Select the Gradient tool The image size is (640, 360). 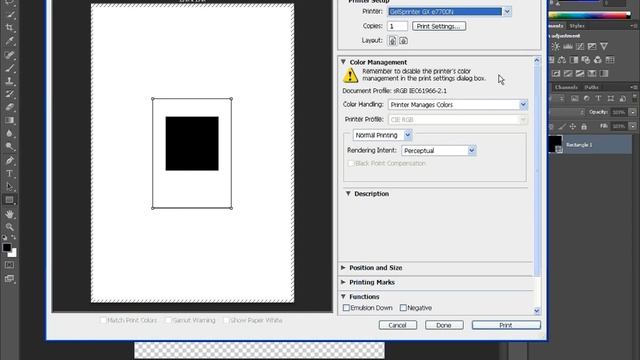click(9, 120)
